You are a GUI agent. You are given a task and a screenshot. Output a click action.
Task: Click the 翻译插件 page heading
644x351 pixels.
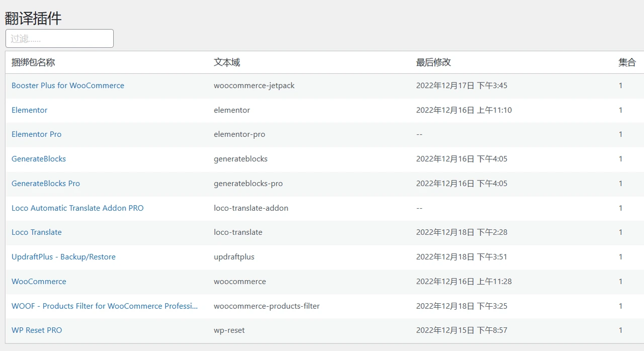point(33,19)
